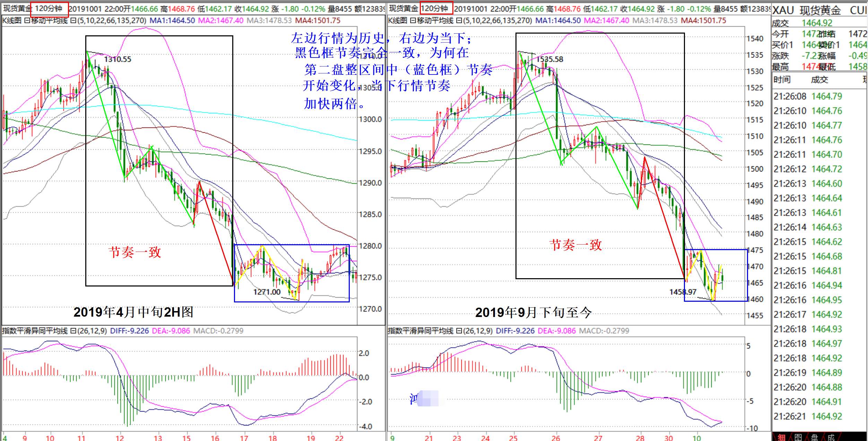Click the K线图 label in right chart

click(398, 21)
